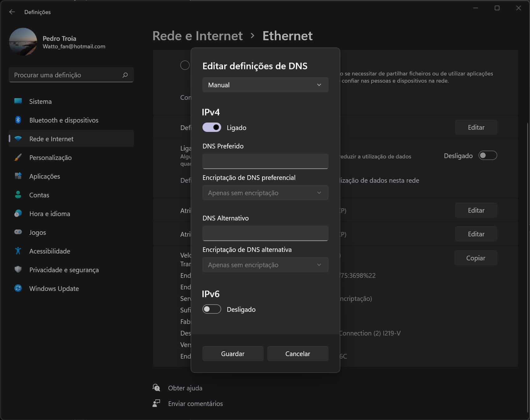Click the search magnifier icon
The width and height of the screenshot is (530, 420).
point(125,75)
